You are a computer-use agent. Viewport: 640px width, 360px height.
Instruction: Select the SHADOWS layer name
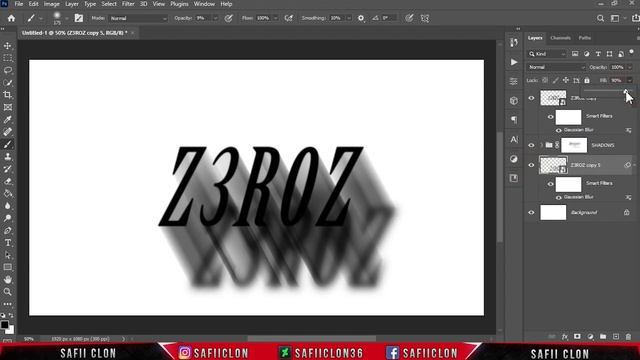pyautogui.click(x=603, y=145)
